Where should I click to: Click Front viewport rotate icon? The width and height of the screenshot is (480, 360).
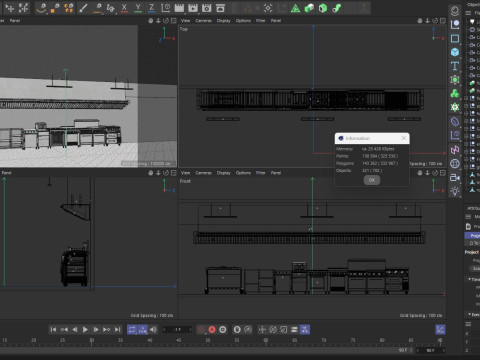[435, 173]
